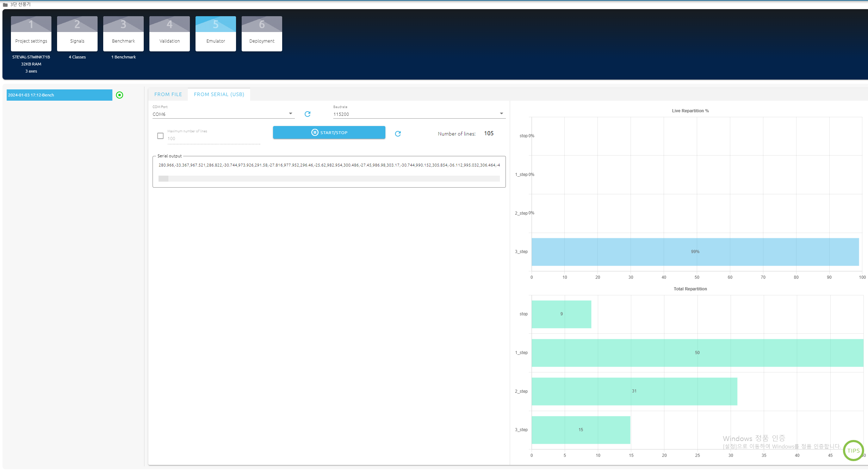This screenshot has width=868, height=472.
Task: Click the reset counter refresh icon
Action: pyautogui.click(x=398, y=134)
